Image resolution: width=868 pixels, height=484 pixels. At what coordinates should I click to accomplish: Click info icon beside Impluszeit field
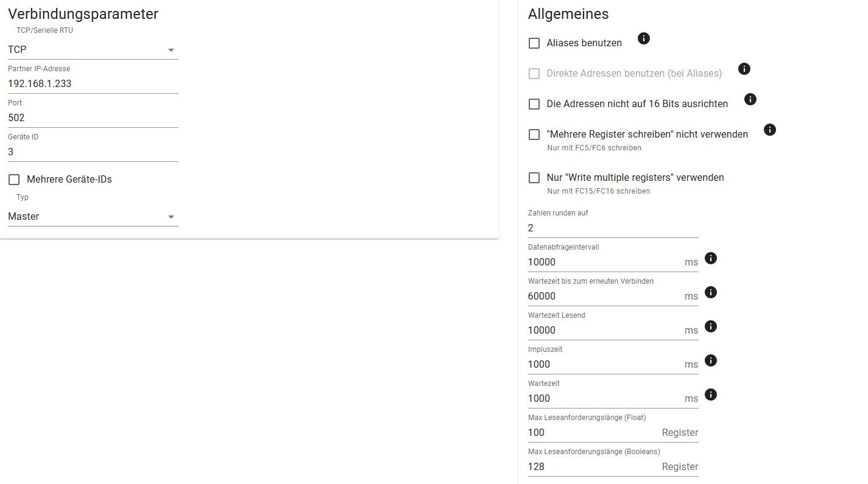[x=710, y=360]
